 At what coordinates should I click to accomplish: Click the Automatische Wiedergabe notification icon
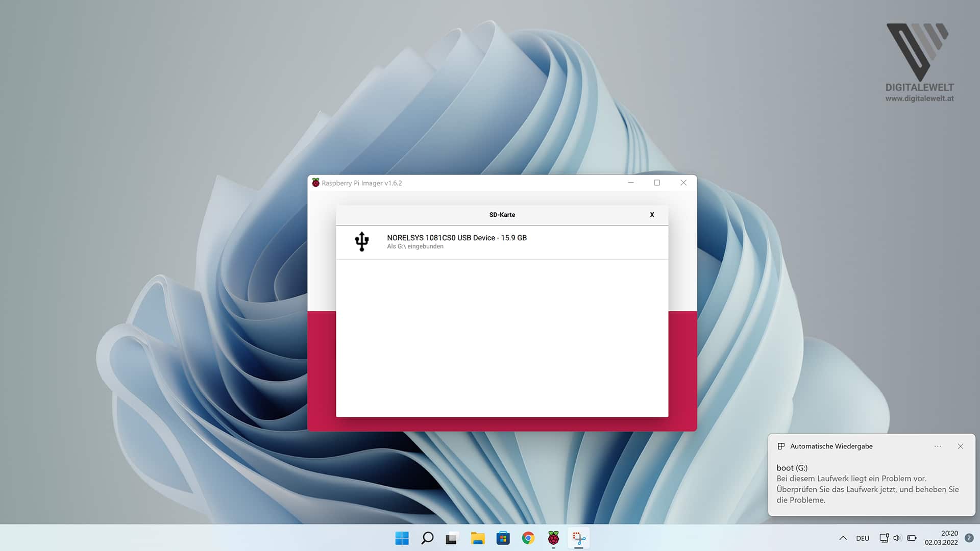[x=781, y=446]
